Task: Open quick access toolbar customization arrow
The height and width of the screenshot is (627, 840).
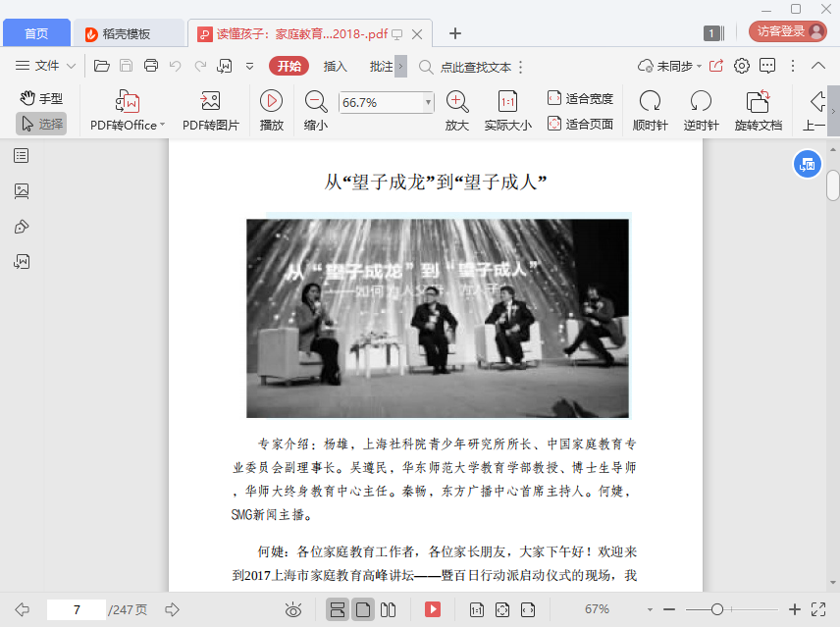Action: (249, 67)
